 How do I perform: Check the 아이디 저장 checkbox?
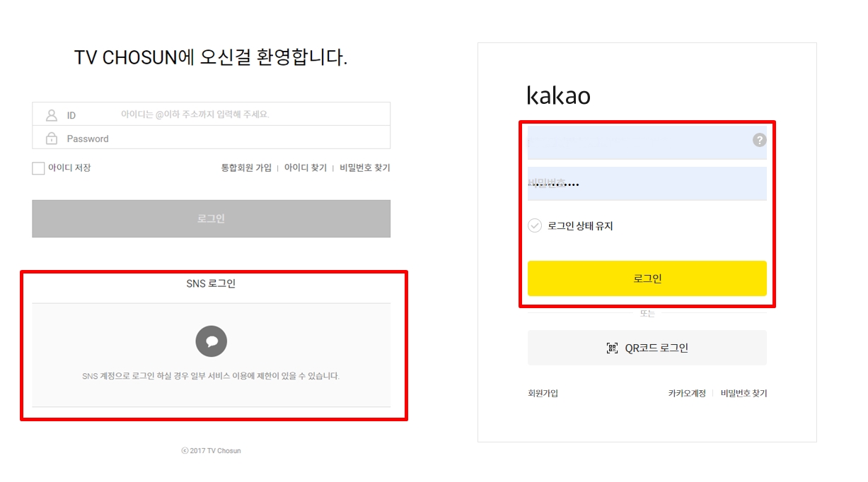[x=38, y=168]
